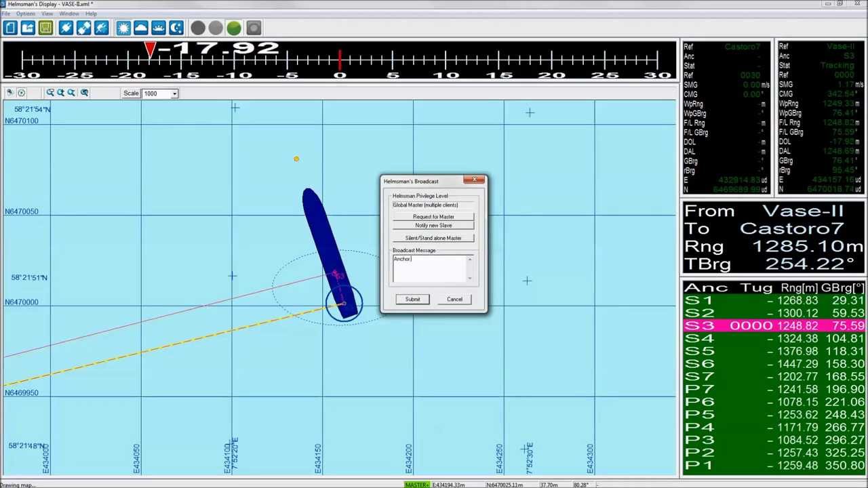This screenshot has height=488, width=868.
Task: Click the blue vessel shape on the map
Action: (325, 244)
